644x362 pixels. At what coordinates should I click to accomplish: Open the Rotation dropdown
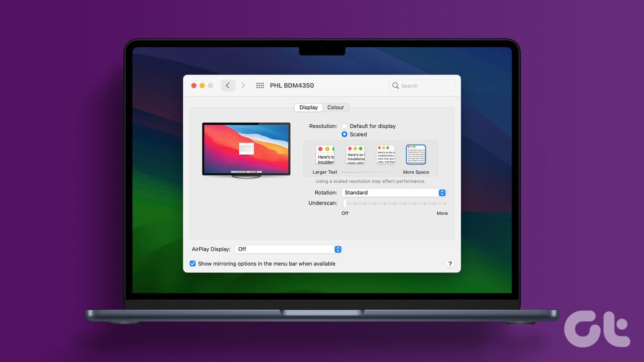click(393, 192)
